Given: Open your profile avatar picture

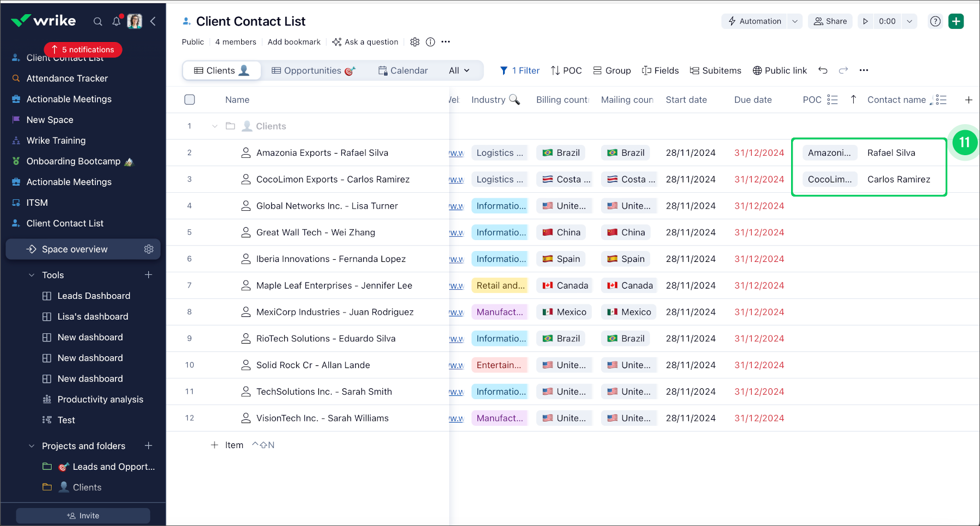Looking at the screenshot, I should tap(134, 21).
